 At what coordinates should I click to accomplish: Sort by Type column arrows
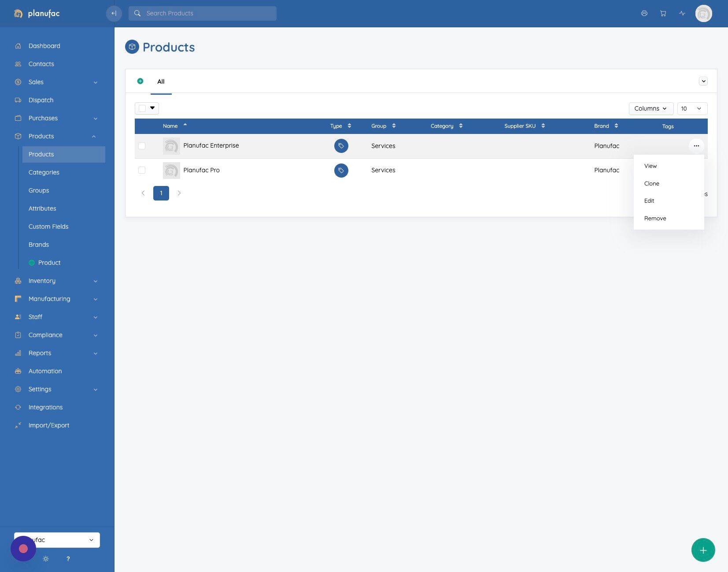(x=349, y=126)
